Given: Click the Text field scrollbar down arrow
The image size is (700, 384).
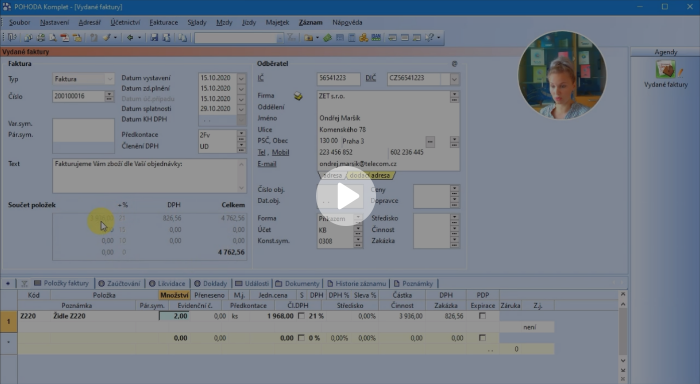Looking at the screenshot, I should (242, 188).
